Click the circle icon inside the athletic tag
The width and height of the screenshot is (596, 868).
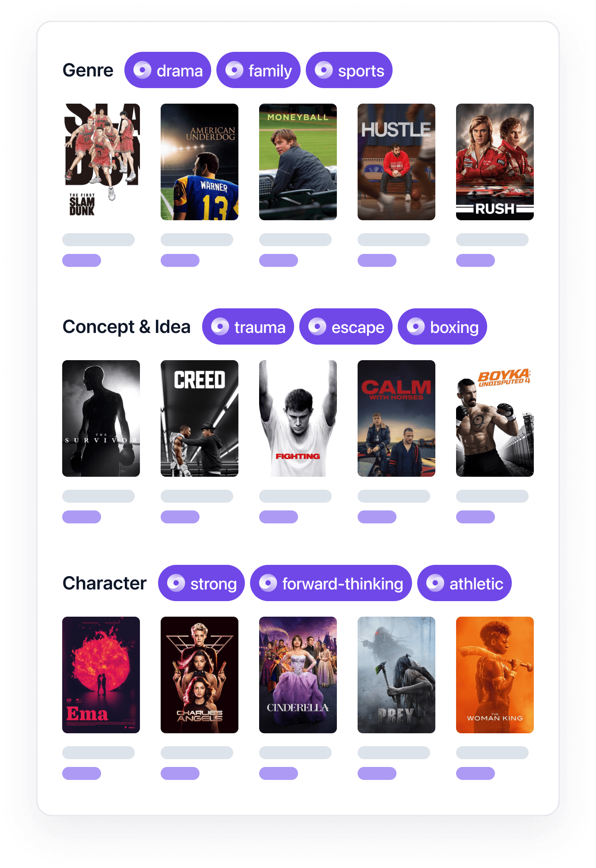435,583
